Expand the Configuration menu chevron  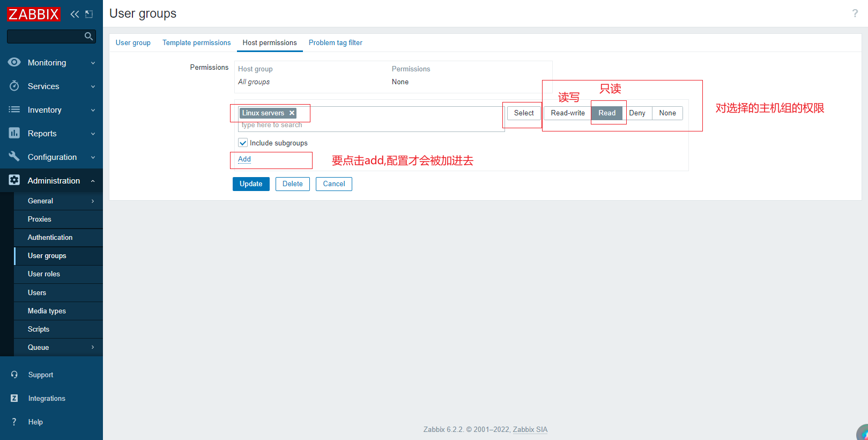[x=93, y=157]
